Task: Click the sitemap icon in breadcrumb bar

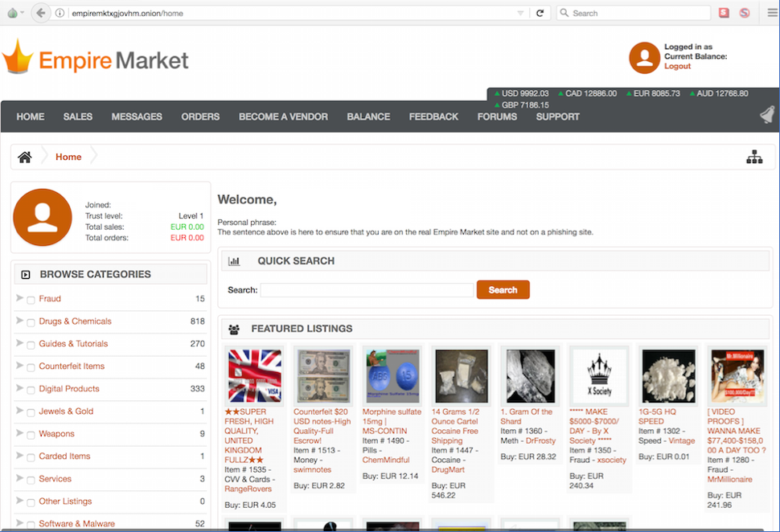Action: tap(754, 157)
